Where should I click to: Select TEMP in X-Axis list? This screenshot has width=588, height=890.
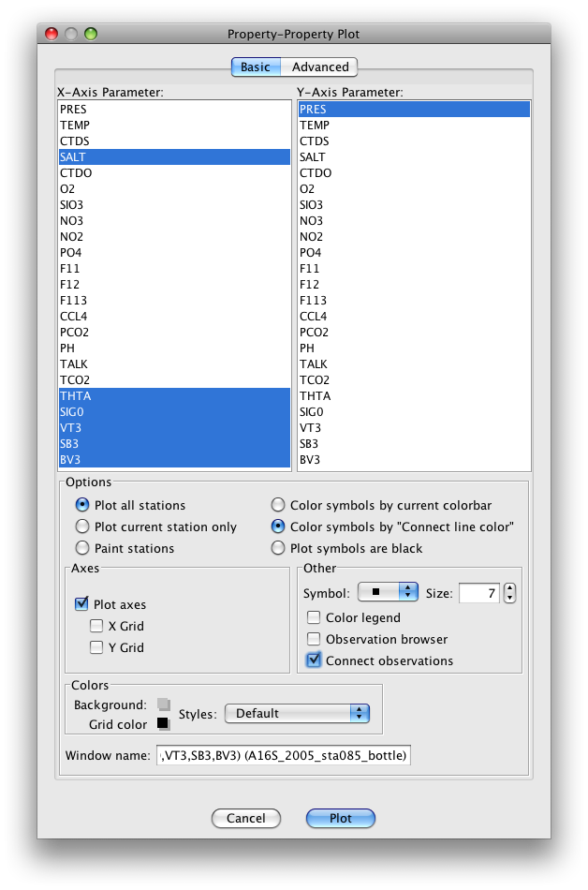click(x=175, y=125)
